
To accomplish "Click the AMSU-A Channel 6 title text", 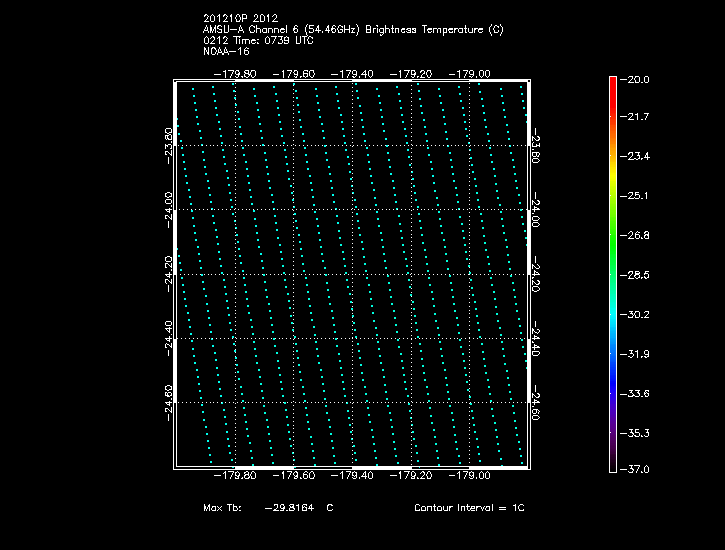I will coord(353,30).
